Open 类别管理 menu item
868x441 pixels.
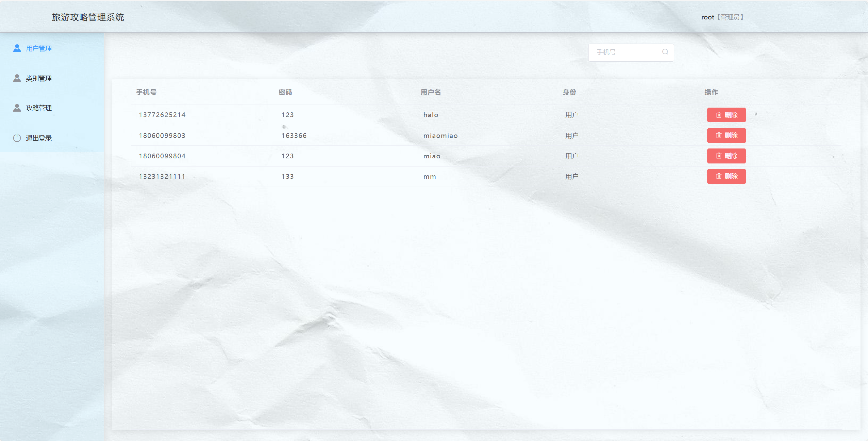(39, 78)
